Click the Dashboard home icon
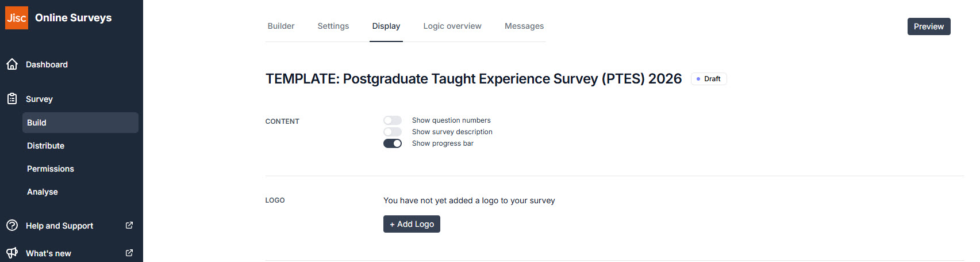The image size is (980, 262). tap(12, 64)
